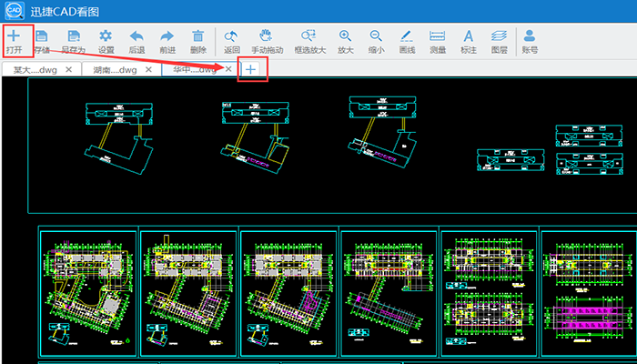Close the 某大....dwg tab
Screen dimensions: 637x364
[x=68, y=69]
